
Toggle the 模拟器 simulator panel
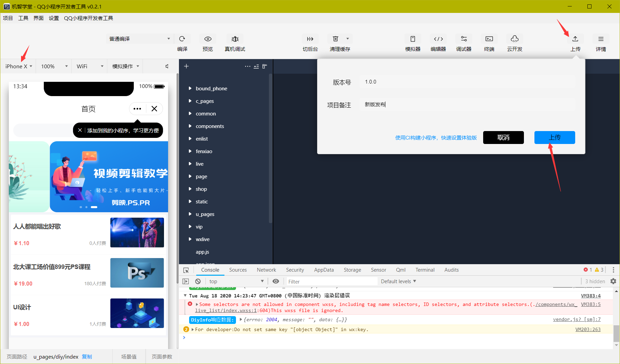pyautogui.click(x=413, y=39)
